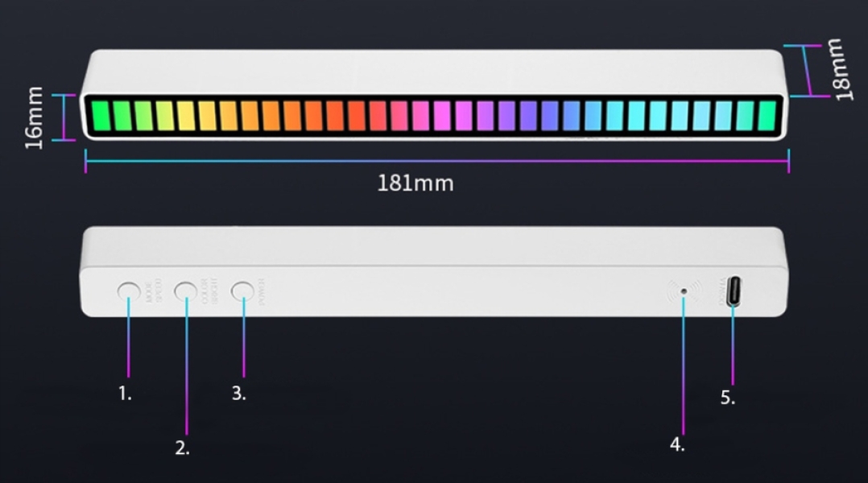Click the 181mm length dimension label
The image size is (868, 483).
[415, 184]
